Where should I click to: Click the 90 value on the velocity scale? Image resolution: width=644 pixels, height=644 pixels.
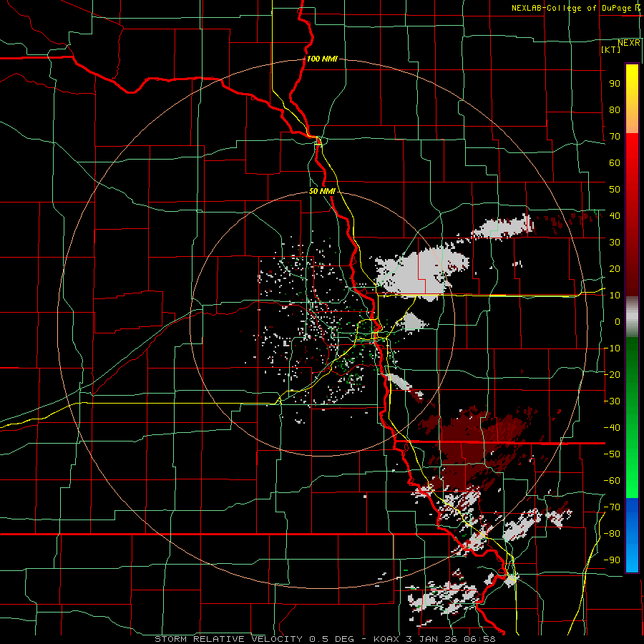615,84
